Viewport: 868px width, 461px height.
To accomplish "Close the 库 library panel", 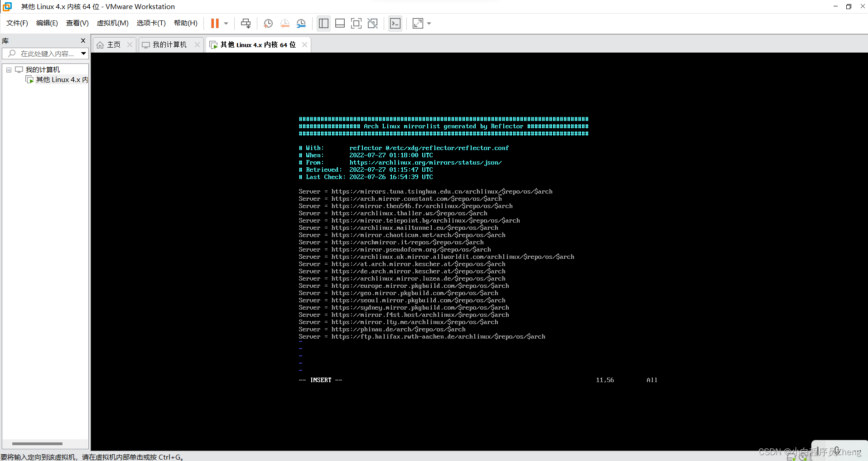I will [83, 41].
